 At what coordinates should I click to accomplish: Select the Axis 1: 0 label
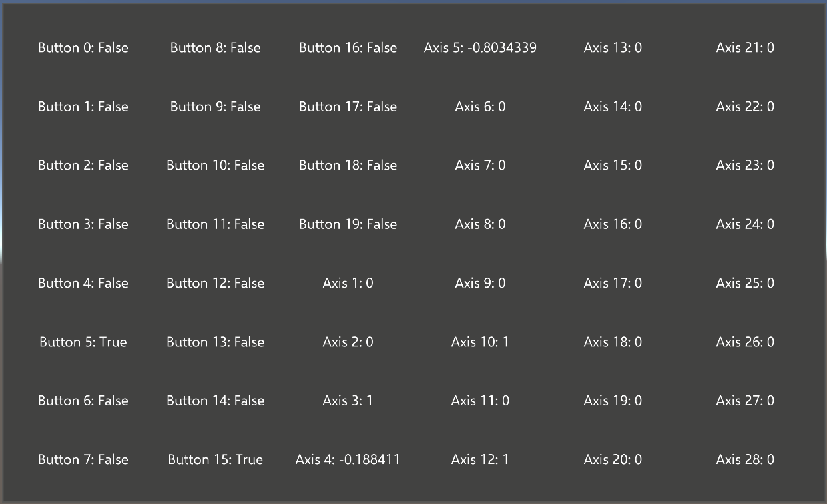[348, 283]
